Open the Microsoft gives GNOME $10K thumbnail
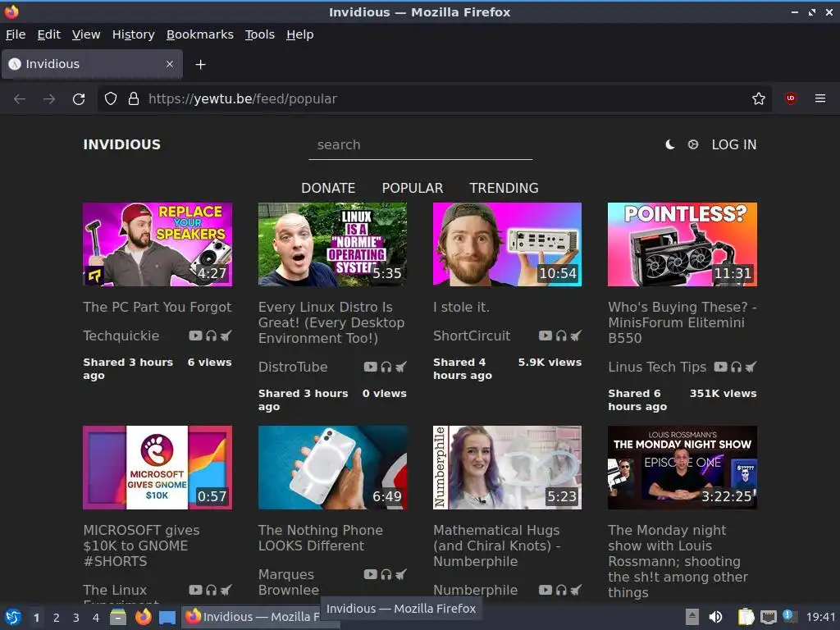Image resolution: width=840 pixels, height=630 pixels. coord(157,467)
